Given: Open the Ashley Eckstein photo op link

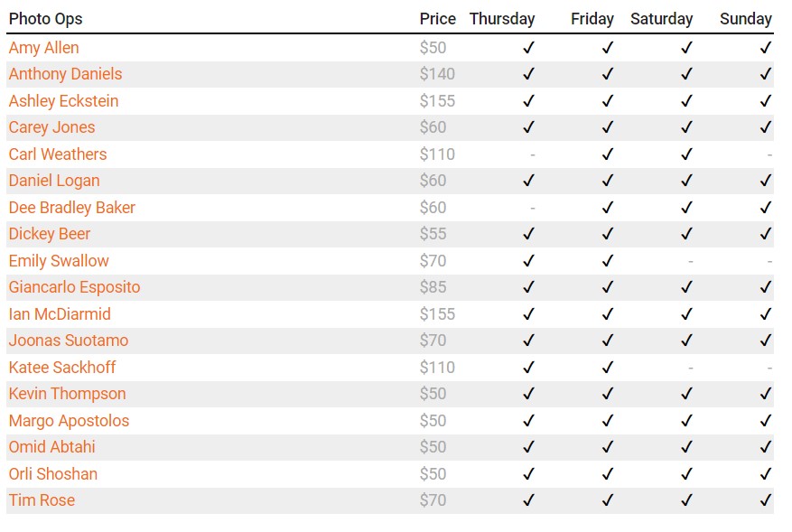Looking at the screenshot, I should 63,101.
